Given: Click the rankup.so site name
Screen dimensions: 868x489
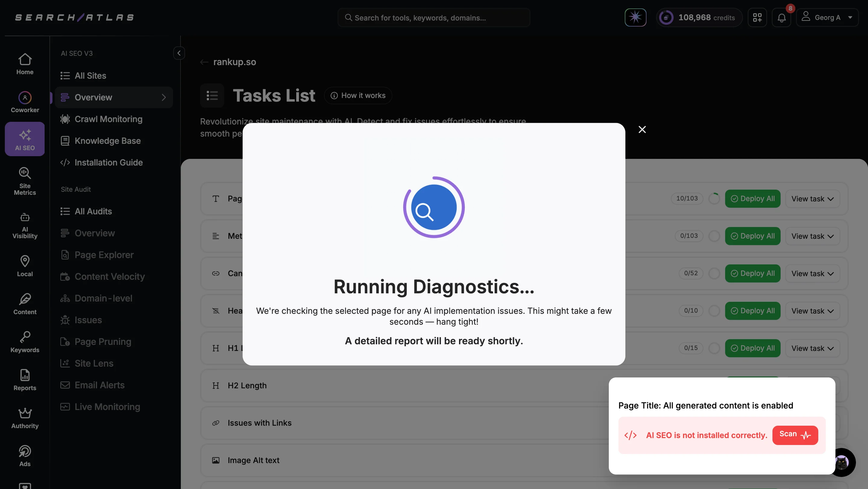Looking at the screenshot, I should tap(234, 62).
